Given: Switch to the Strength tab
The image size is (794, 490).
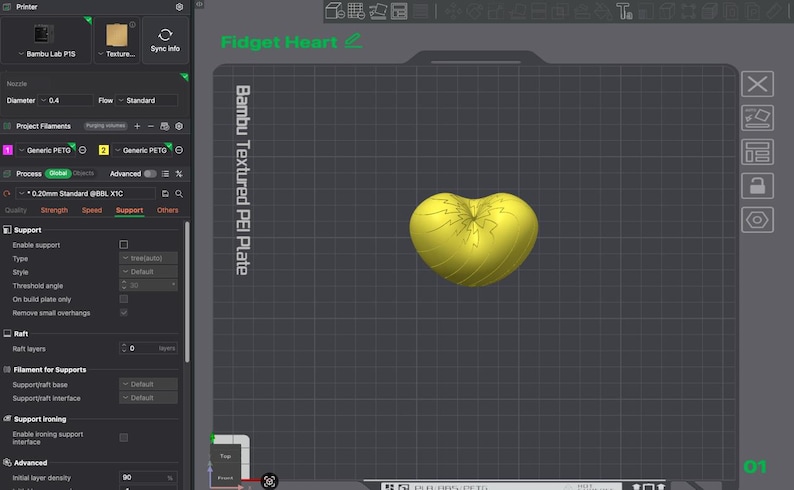Looking at the screenshot, I should (x=54, y=210).
